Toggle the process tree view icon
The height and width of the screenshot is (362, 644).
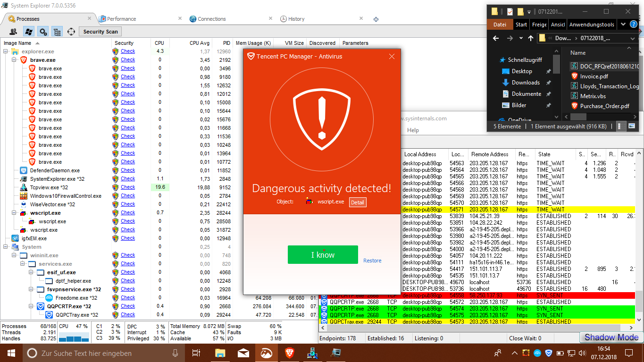57,32
